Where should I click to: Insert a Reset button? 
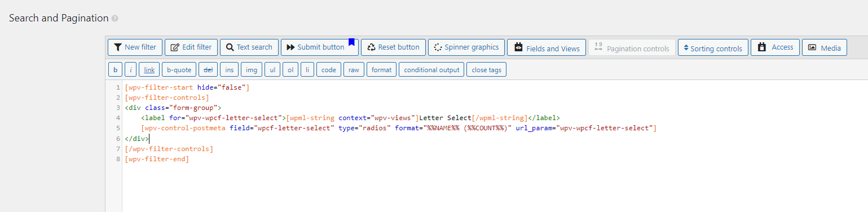pos(393,47)
